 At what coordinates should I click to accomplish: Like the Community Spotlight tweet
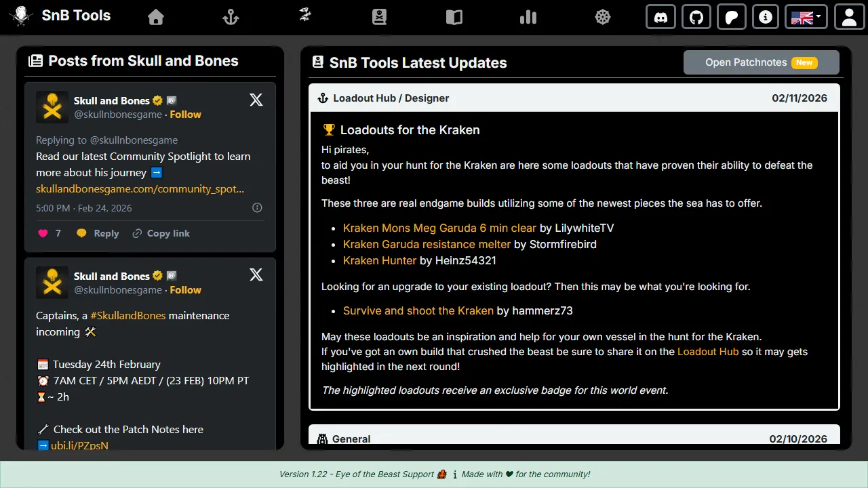point(41,232)
